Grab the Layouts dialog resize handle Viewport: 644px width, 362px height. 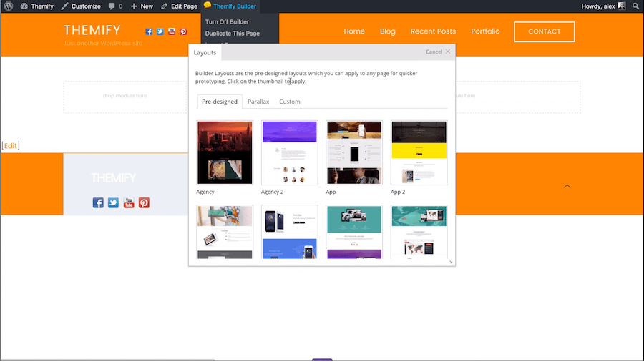[x=451, y=263]
